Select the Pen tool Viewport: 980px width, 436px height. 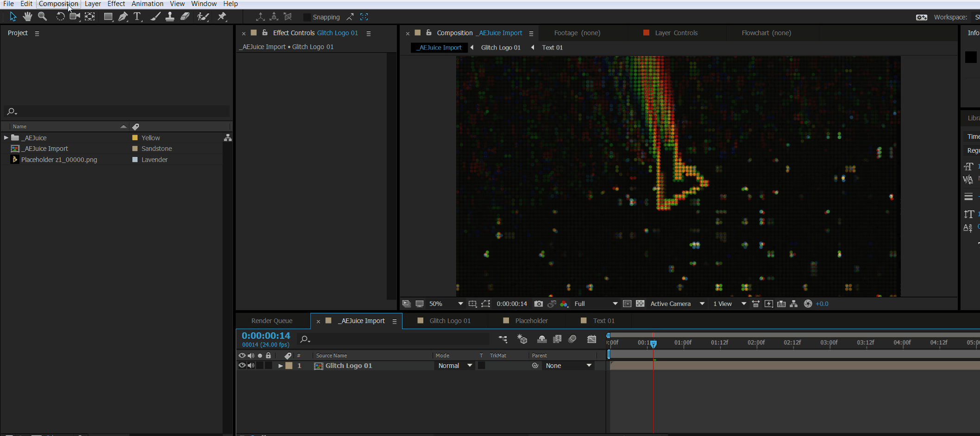click(x=123, y=17)
